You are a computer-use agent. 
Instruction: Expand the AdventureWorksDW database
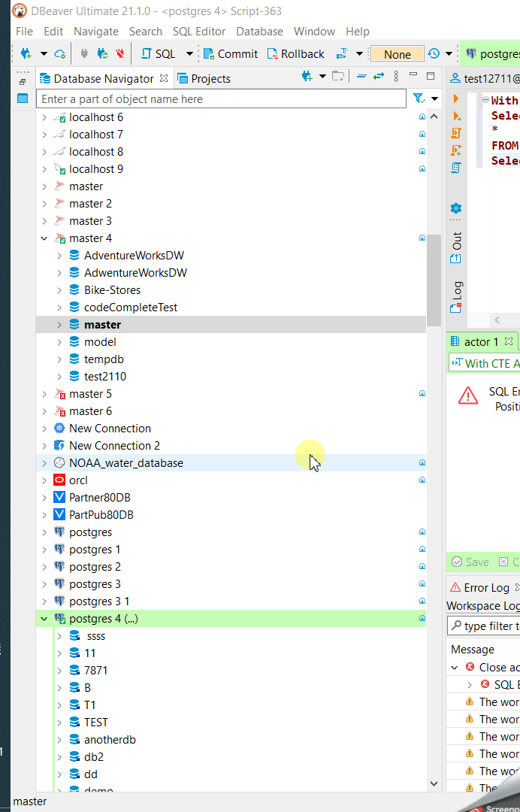(59, 256)
